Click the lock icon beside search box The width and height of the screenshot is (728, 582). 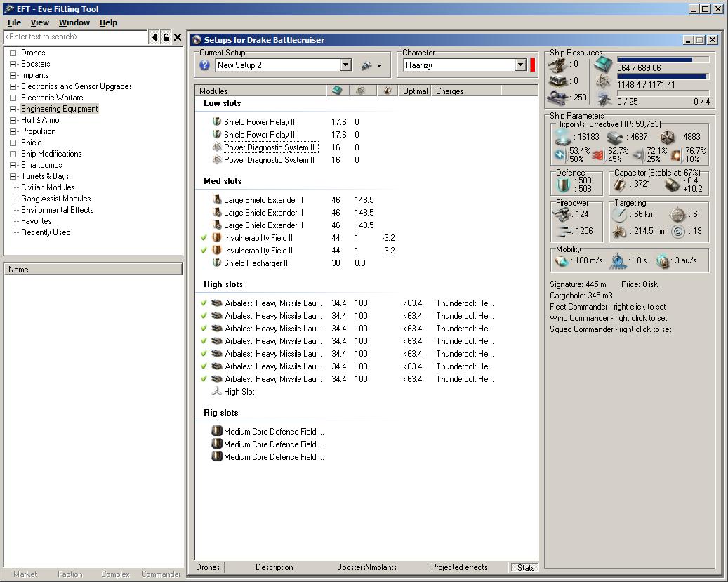coord(166,37)
